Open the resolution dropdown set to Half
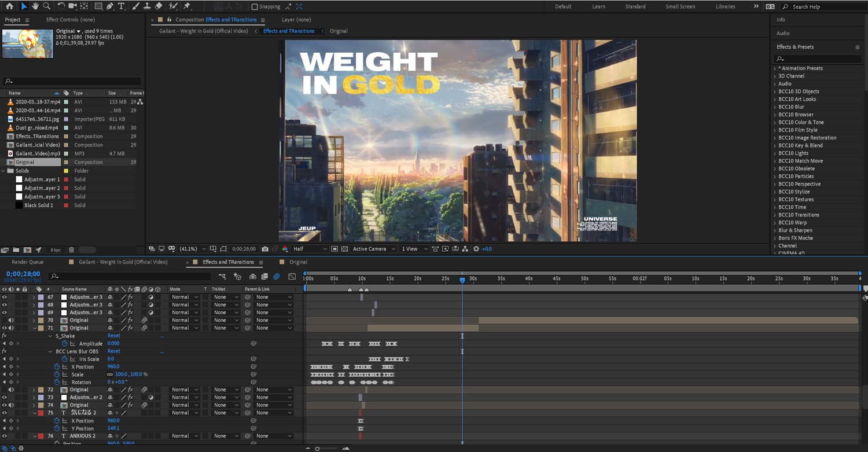The width and height of the screenshot is (868, 452). [x=310, y=249]
